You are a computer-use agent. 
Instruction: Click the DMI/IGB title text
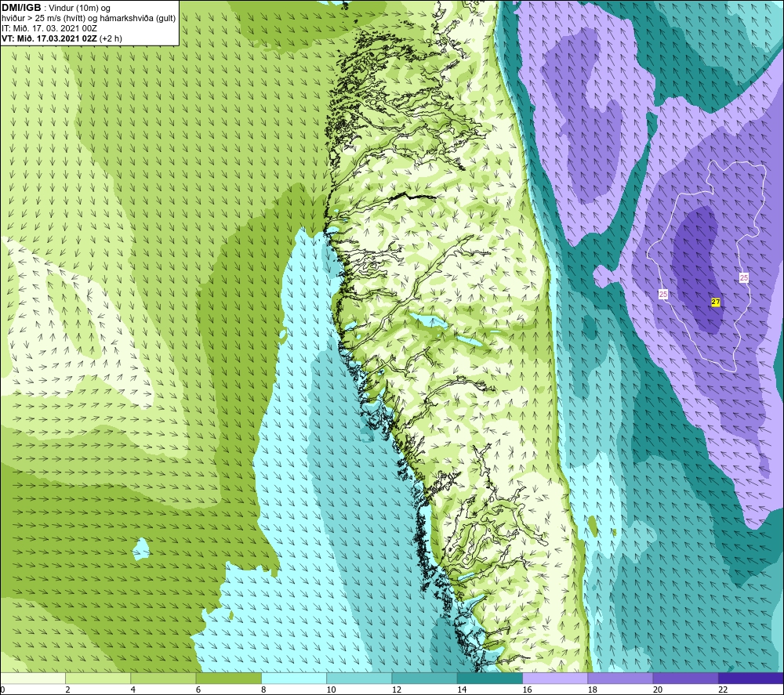click(21, 8)
